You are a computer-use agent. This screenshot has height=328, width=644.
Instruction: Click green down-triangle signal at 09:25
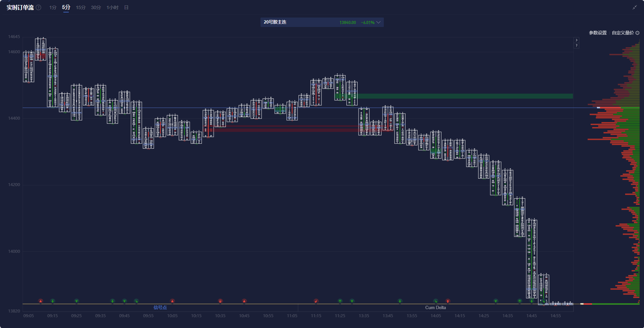(76, 301)
